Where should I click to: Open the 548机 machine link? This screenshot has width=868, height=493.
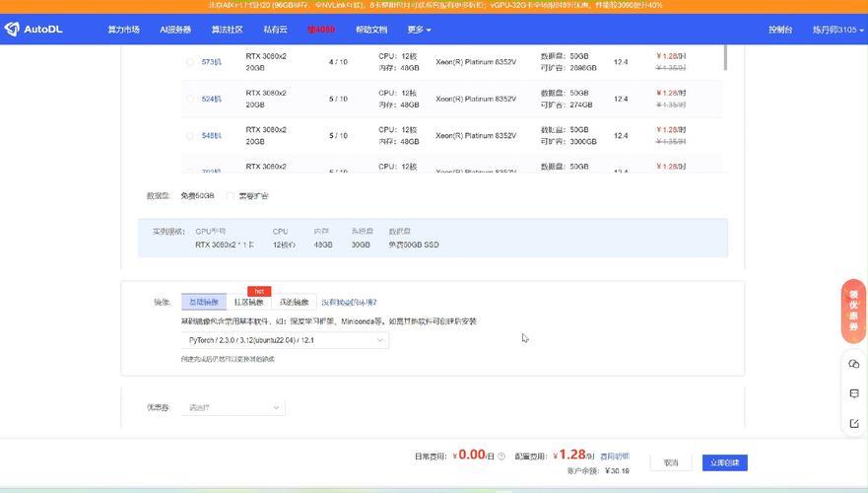212,136
